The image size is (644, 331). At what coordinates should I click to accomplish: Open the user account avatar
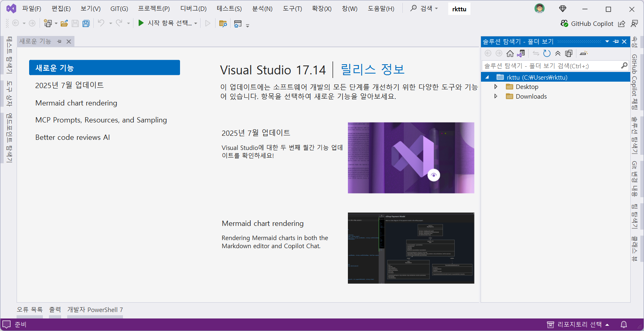pos(540,8)
